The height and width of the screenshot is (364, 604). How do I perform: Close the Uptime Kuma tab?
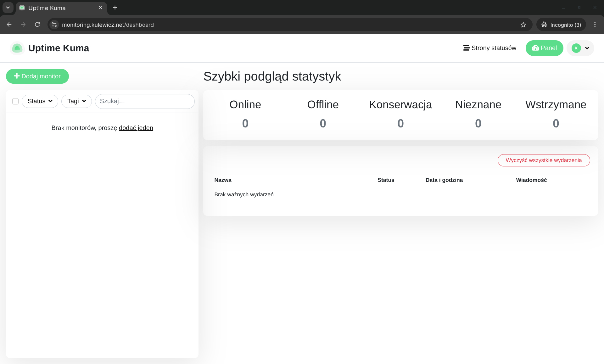101,8
